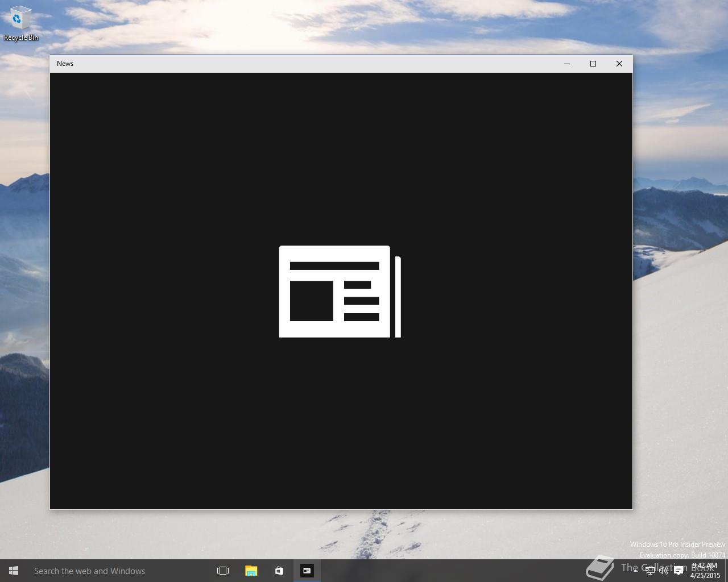Open the Recycle Bin desktop icon
728x582 pixels.
tap(21, 23)
